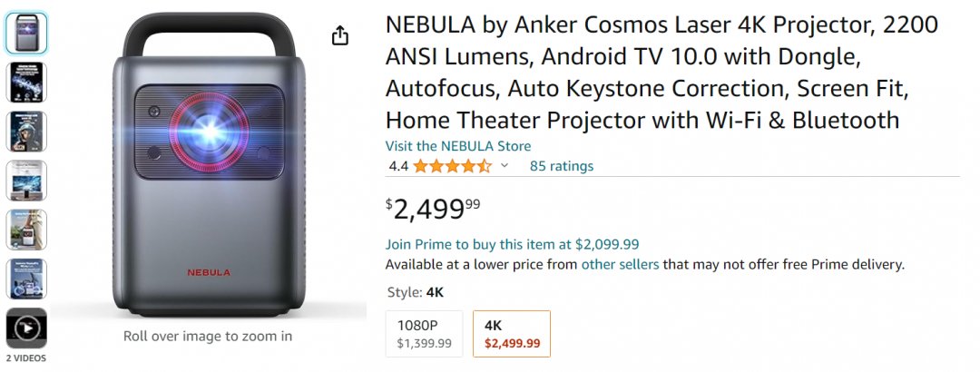The width and height of the screenshot is (980, 372).
Task: Visit the NEBULA Store link
Action: 458,146
